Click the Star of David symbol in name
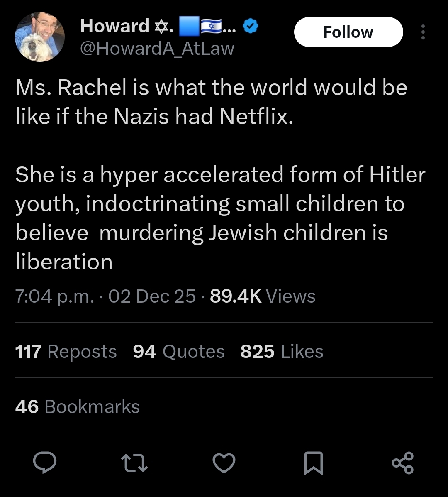 coord(161,26)
